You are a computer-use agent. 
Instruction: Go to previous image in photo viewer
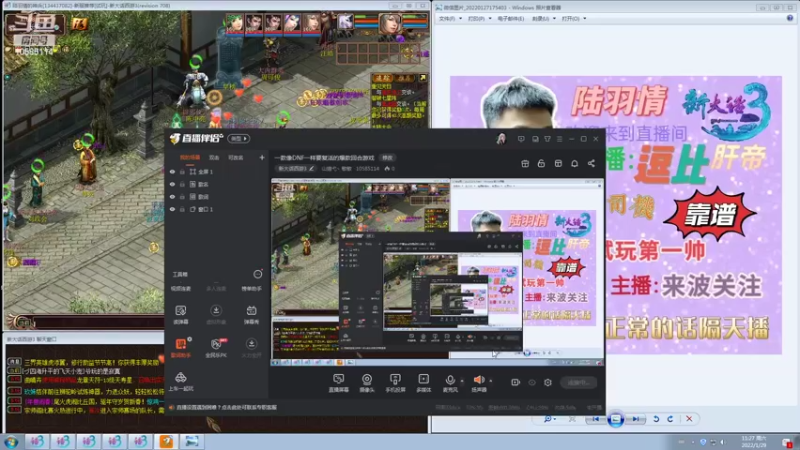(595, 419)
